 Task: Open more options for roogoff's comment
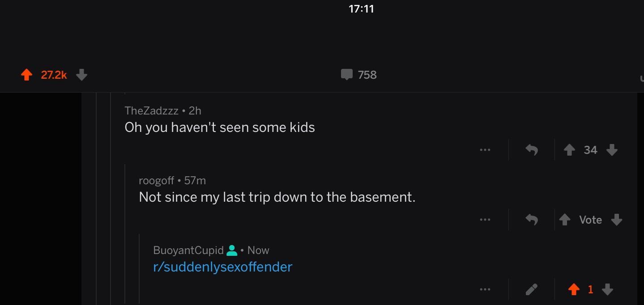click(x=485, y=220)
